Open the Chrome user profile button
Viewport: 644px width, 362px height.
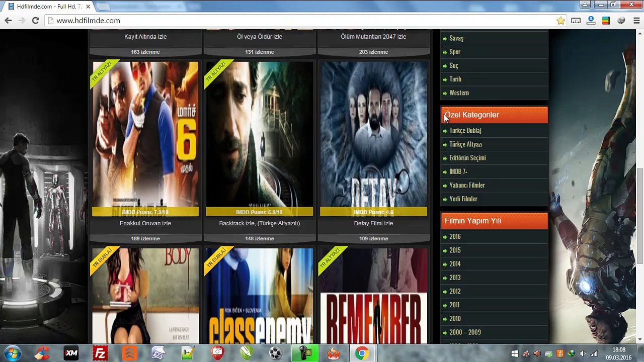click(x=585, y=5)
